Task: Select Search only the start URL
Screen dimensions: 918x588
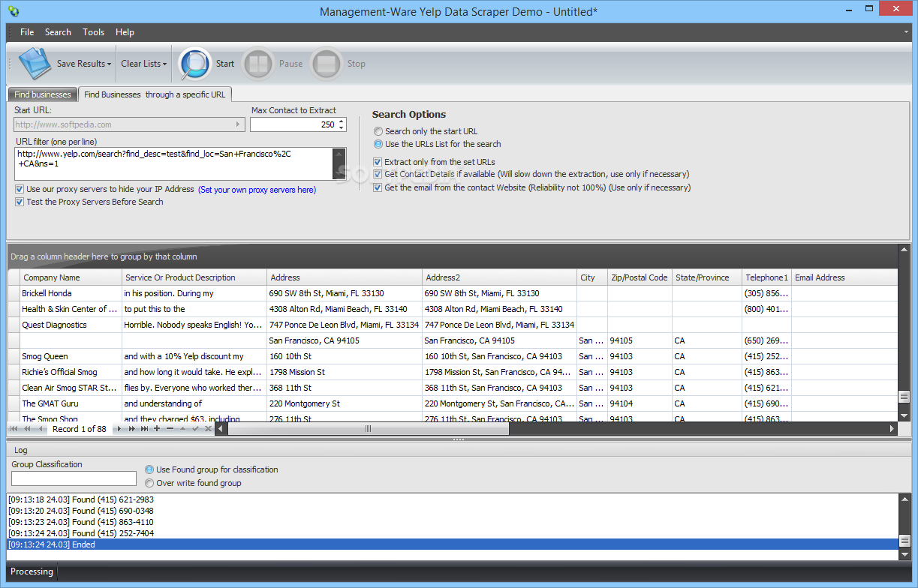Action: click(x=378, y=131)
